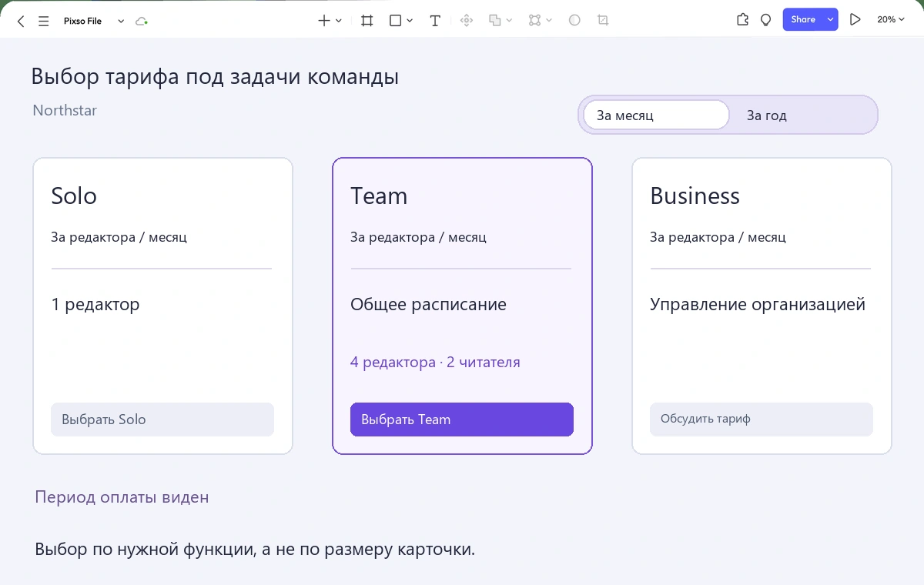The width and height of the screenshot is (924, 585).
Task: Click За редактора / месяц in Business card
Action: coord(718,237)
